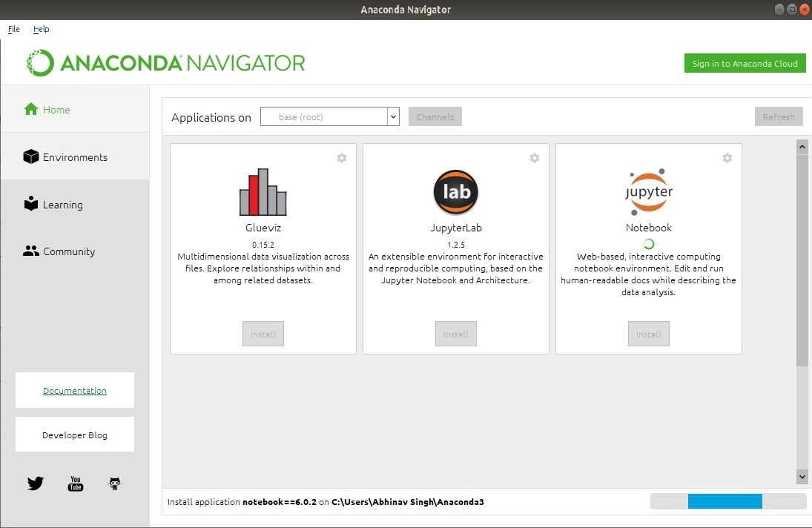Click the Glueviz bar chart logo
The image size is (812, 528).
263,192
